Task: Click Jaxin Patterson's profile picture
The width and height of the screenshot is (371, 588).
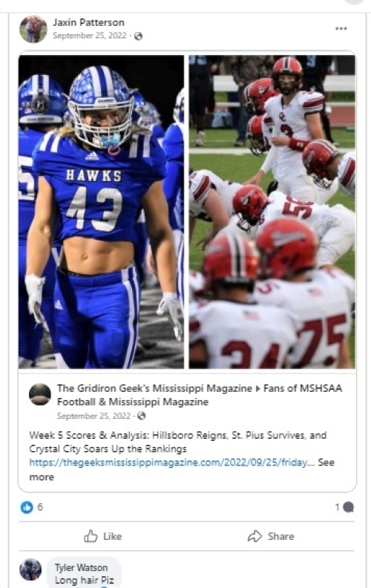Action: [33, 29]
